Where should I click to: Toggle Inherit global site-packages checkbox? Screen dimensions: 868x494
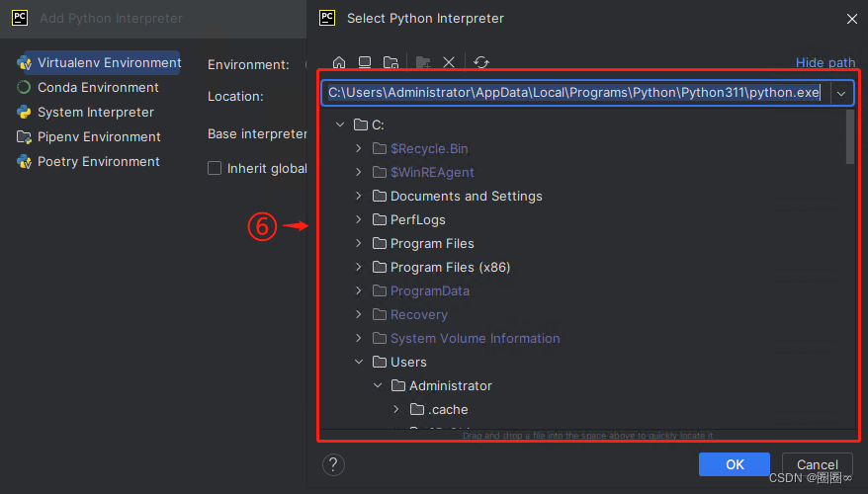pyautogui.click(x=215, y=168)
